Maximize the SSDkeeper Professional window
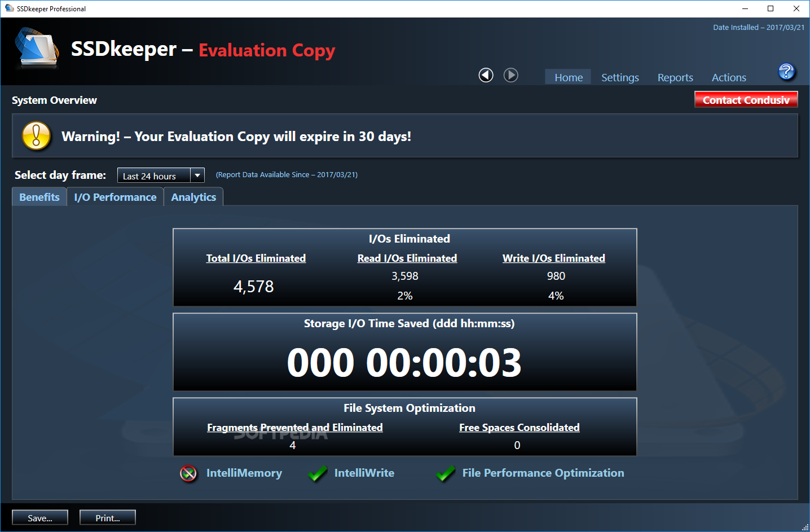This screenshot has width=810, height=532. tap(771, 8)
